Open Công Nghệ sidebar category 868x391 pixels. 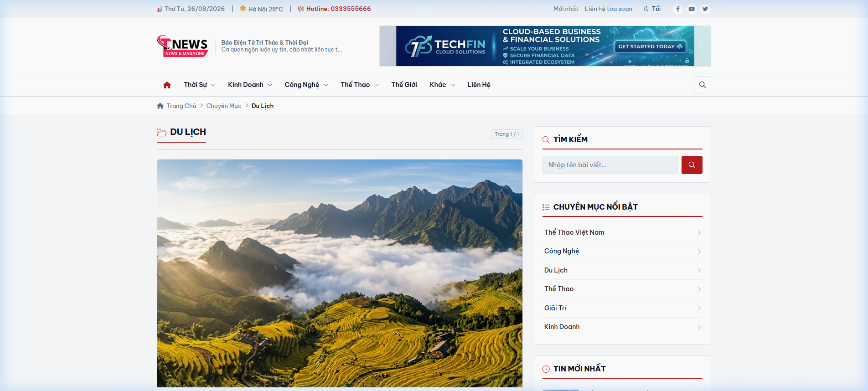[622, 251]
